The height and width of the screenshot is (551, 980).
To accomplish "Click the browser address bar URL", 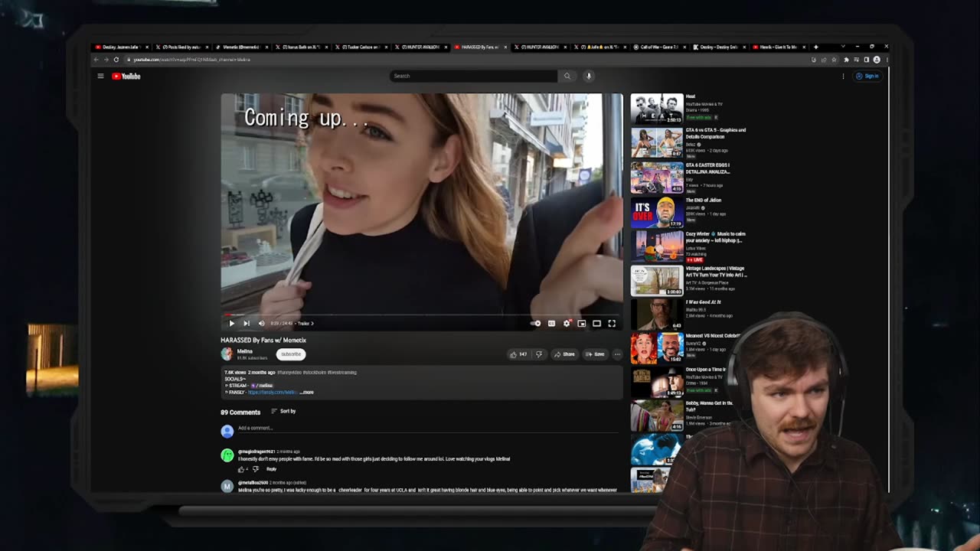I will (191, 60).
